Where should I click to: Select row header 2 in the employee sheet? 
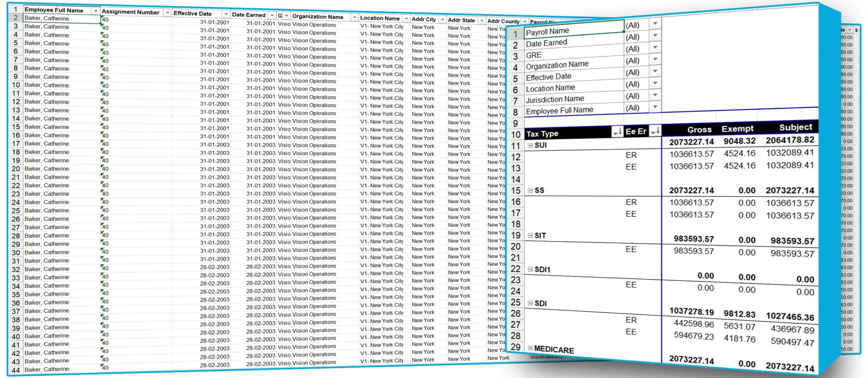point(16,18)
